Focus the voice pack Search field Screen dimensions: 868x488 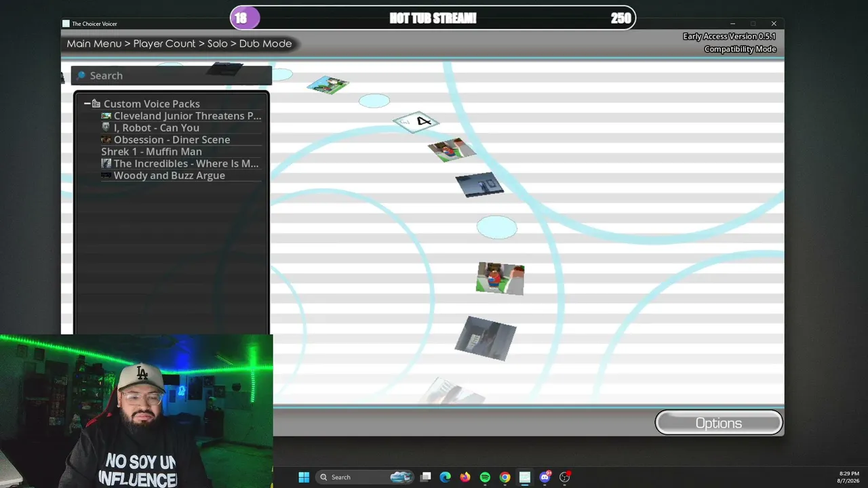[x=172, y=75]
